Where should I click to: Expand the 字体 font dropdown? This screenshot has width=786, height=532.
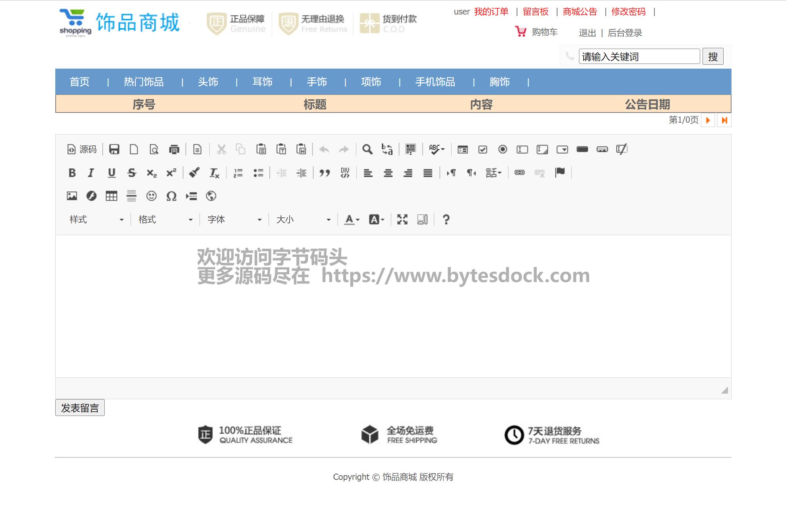pos(234,220)
